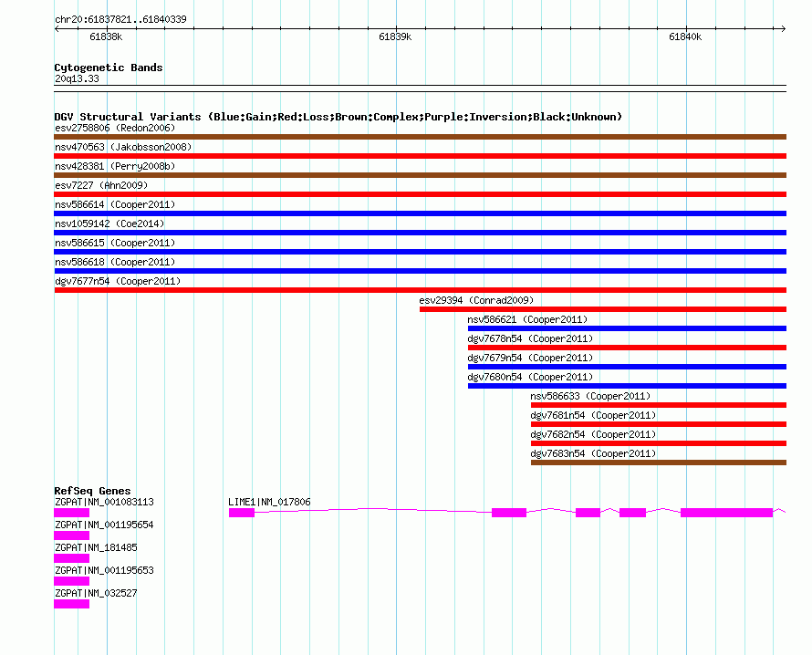
Task: Click the nsv586615 (Cooper2011) label
Action: 115,243
